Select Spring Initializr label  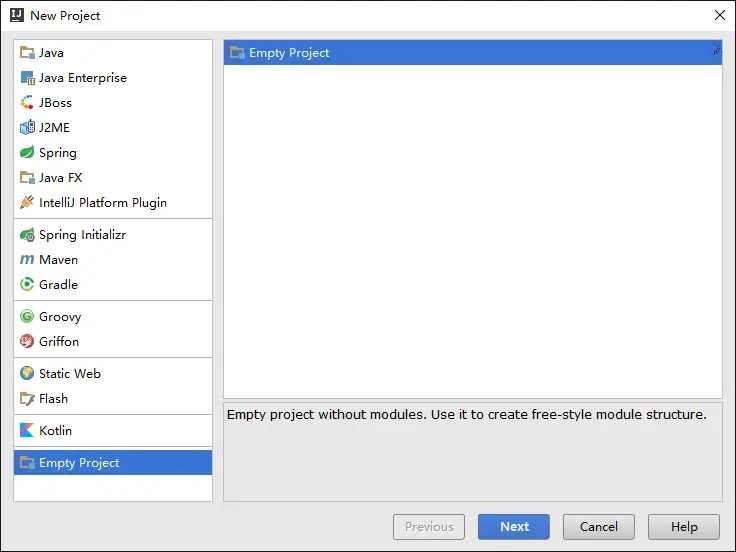click(83, 235)
